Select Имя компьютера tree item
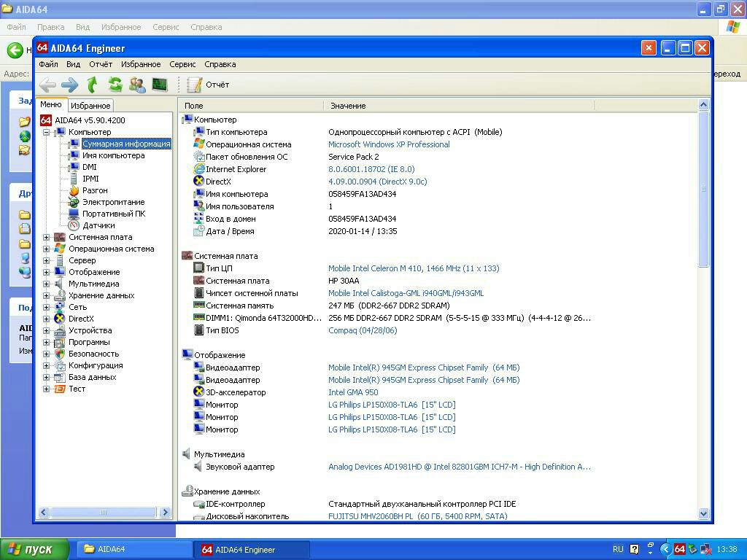 (x=113, y=155)
